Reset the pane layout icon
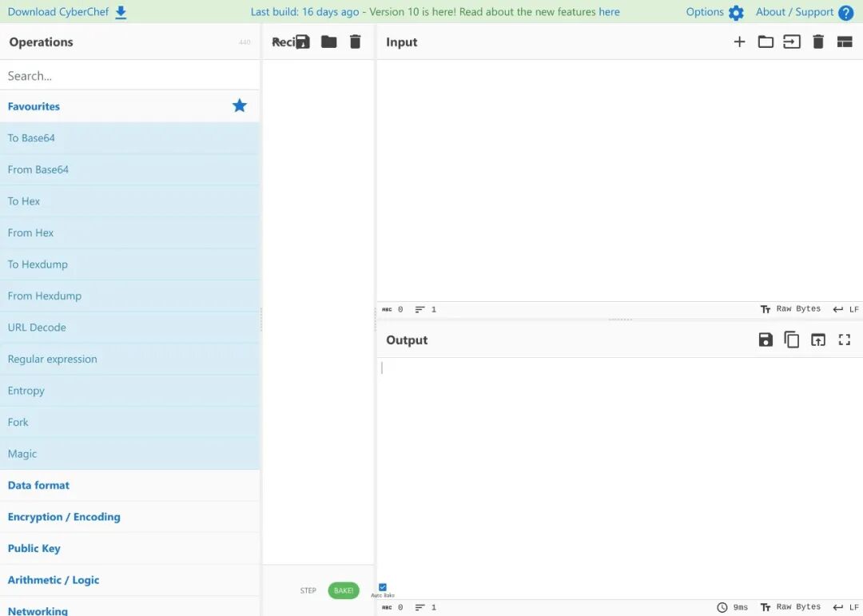 tap(845, 42)
